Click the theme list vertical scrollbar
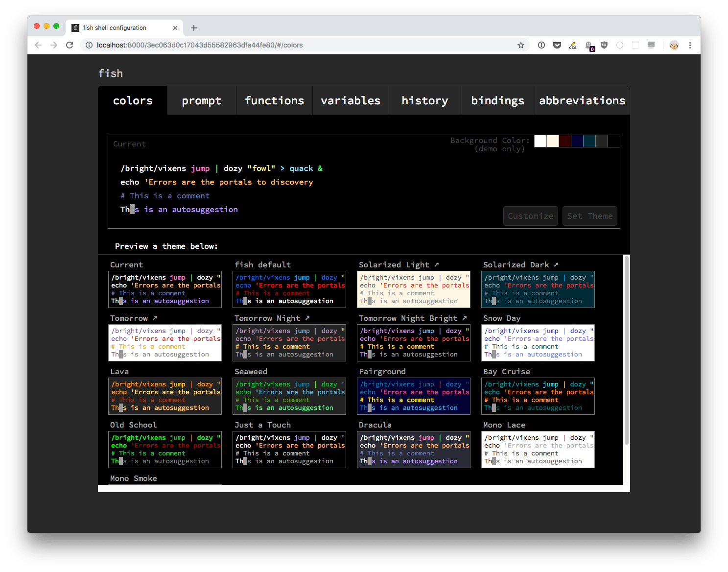The image size is (728, 572). [626, 350]
